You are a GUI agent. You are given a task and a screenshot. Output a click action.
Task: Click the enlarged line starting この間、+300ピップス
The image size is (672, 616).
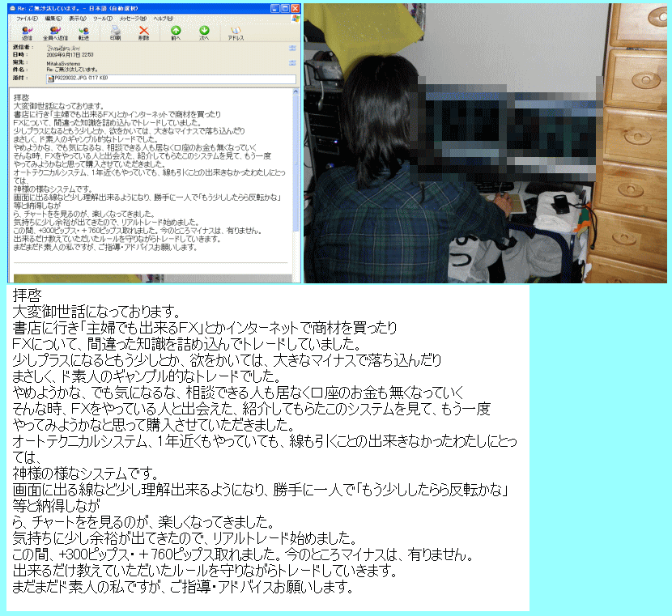coord(243,554)
